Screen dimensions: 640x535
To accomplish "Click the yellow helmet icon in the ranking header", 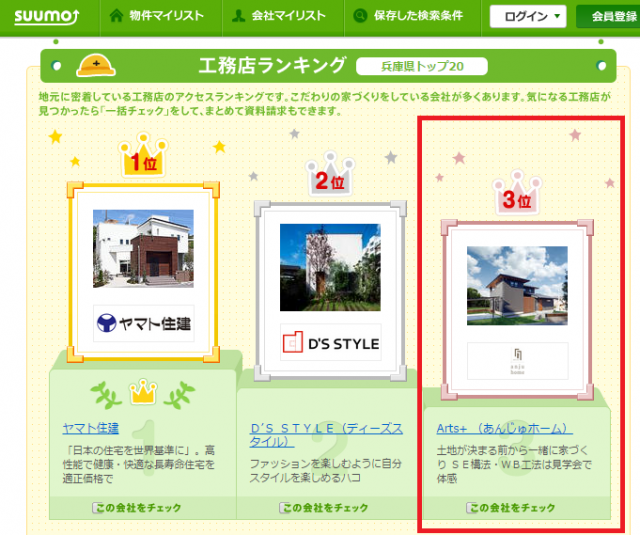I will pyautogui.click(x=96, y=65).
